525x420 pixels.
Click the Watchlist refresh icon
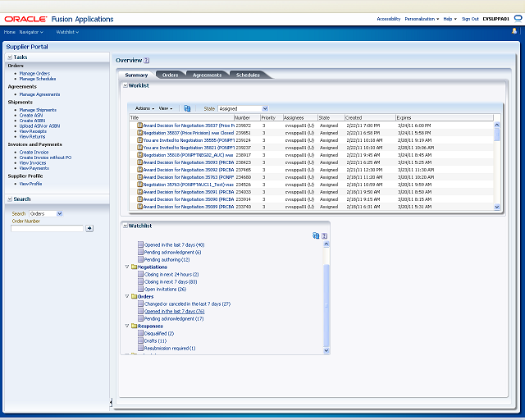point(316,235)
